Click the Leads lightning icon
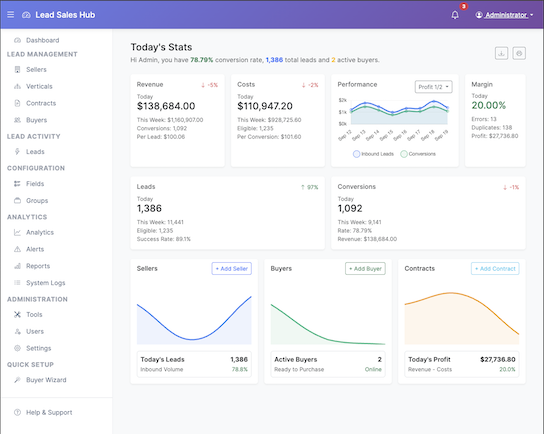 17,152
